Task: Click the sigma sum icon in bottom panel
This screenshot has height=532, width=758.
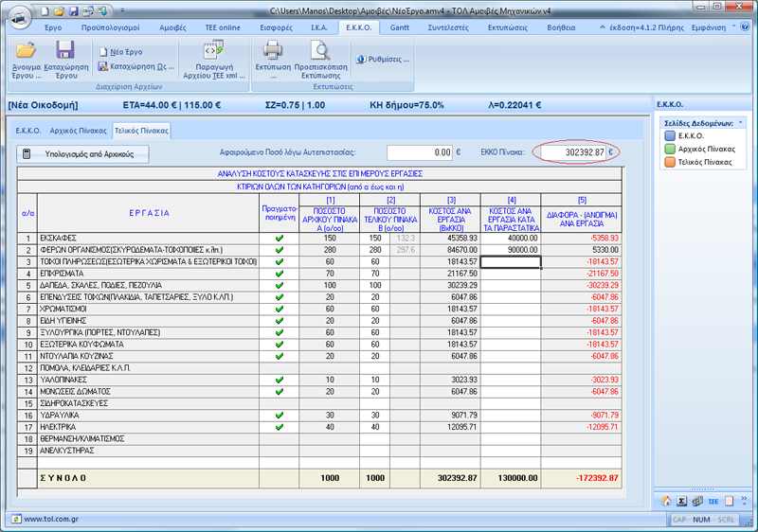Action: (x=681, y=501)
